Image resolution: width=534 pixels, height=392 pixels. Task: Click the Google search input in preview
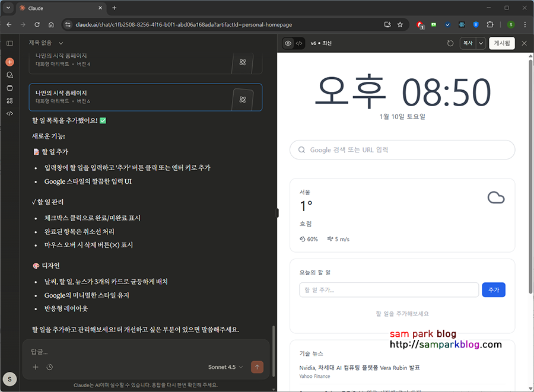(x=402, y=149)
